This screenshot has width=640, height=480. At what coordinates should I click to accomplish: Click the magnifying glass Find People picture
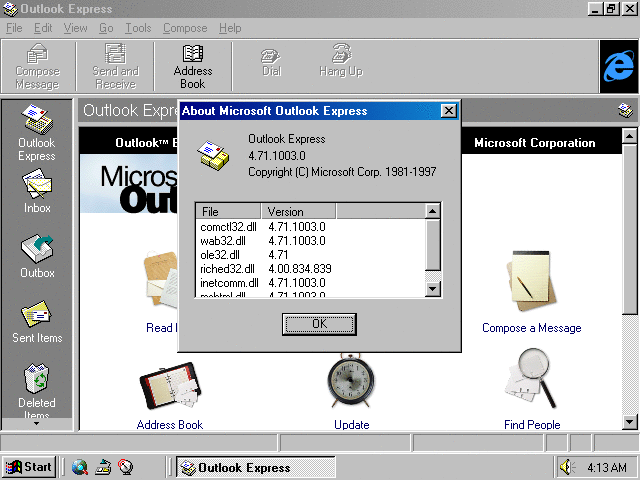tap(531, 378)
